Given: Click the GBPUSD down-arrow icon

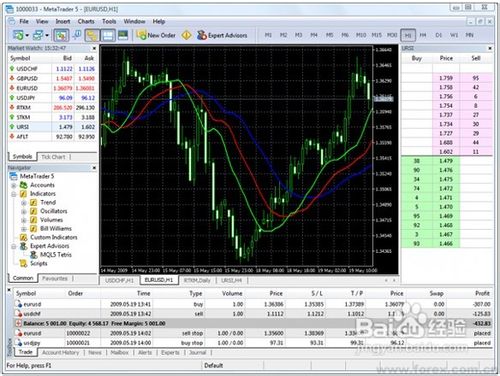Looking at the screenshot, I should (x=12, y=78).
